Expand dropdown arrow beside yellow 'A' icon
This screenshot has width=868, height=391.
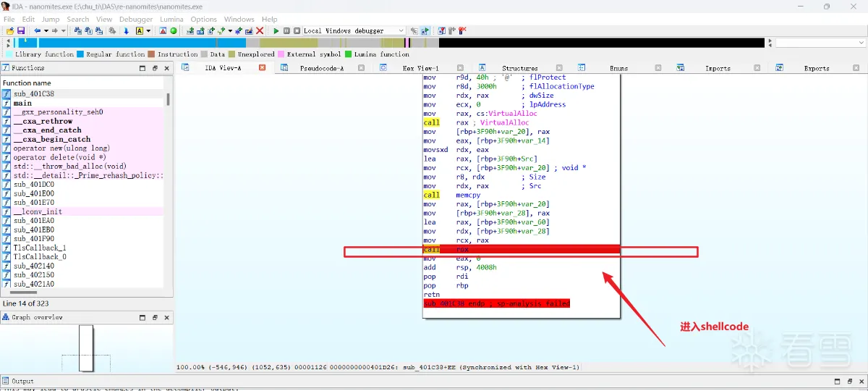coord(148,31)
